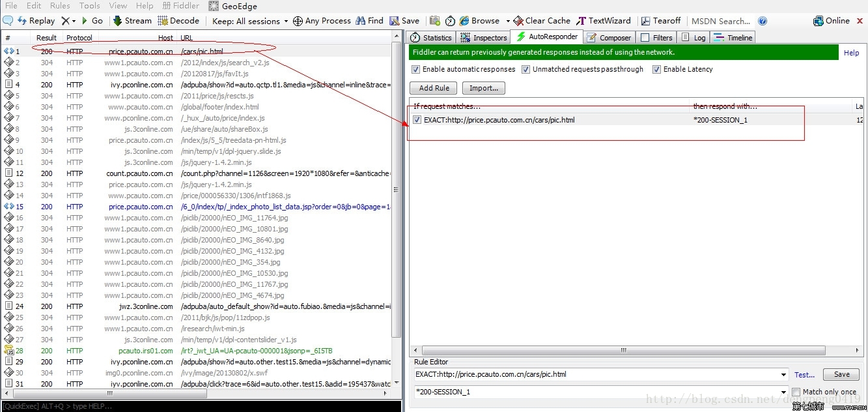Click the blue help question icon

pyautogui.click(x=763, y=21)
